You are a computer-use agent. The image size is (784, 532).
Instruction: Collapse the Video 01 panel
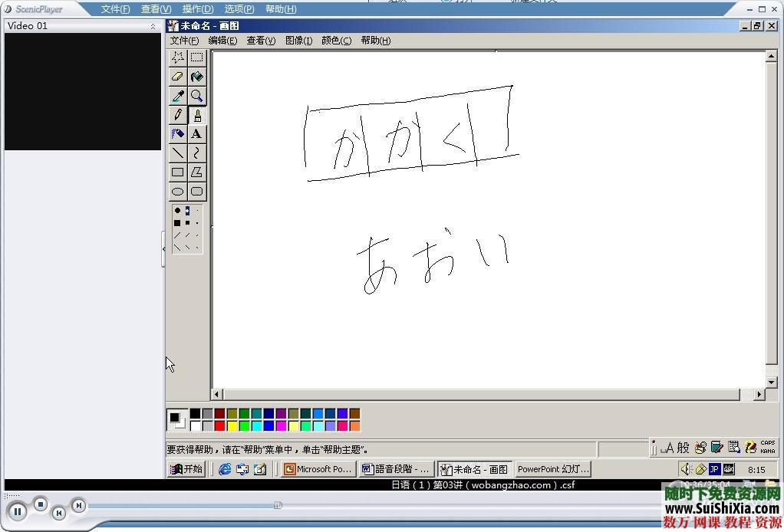[152, 26]
